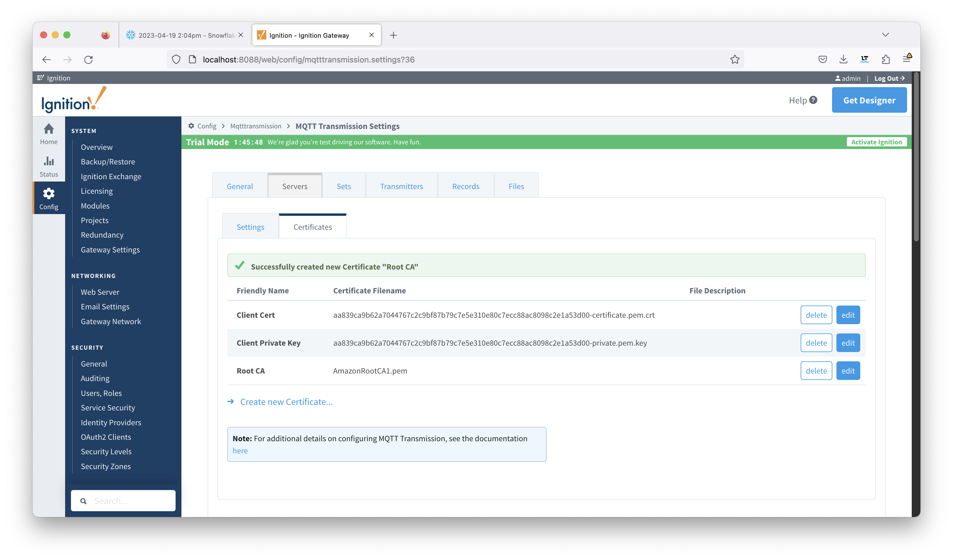Screen dimensions: 953x560
Task: Open the extensions puzzle icon
Action: click(x=886, y=59)
